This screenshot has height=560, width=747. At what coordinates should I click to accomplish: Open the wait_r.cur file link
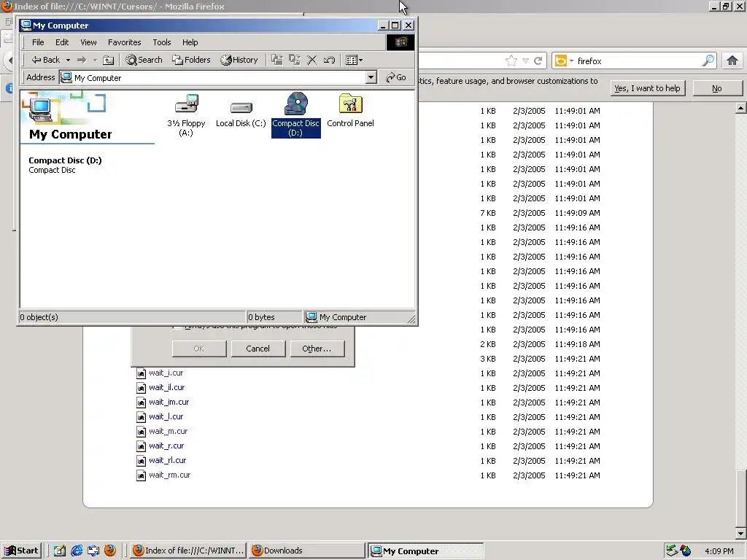click(166, 446)
